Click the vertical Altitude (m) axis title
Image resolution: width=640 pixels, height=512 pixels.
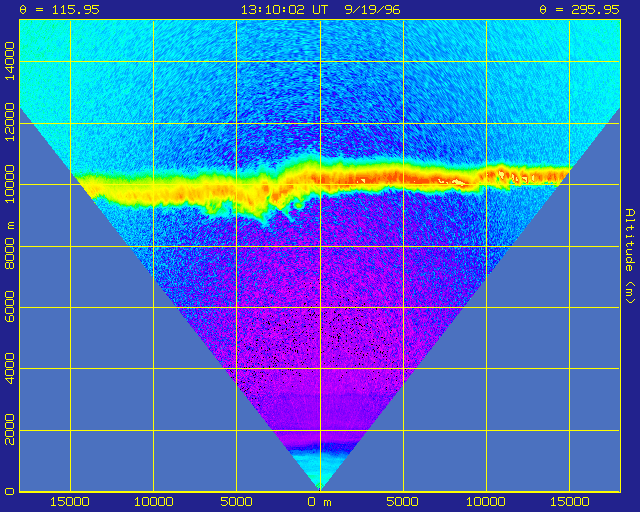[631, 256]
